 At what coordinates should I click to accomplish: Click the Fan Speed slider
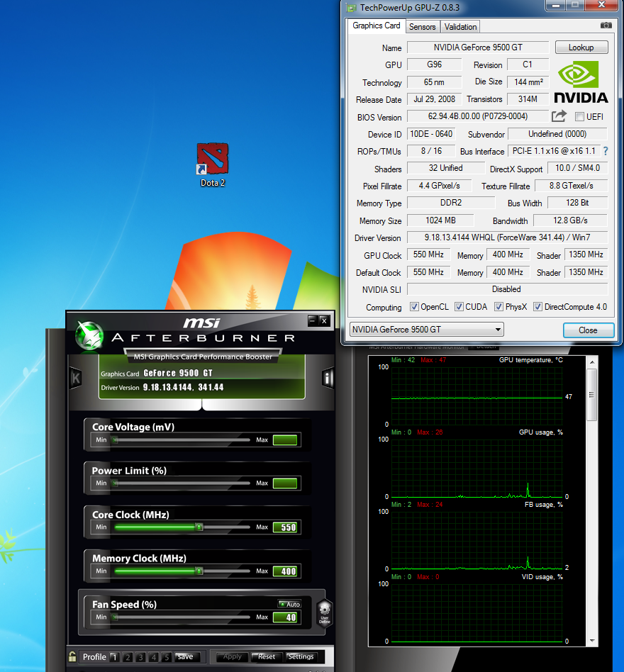click(181, 617)
